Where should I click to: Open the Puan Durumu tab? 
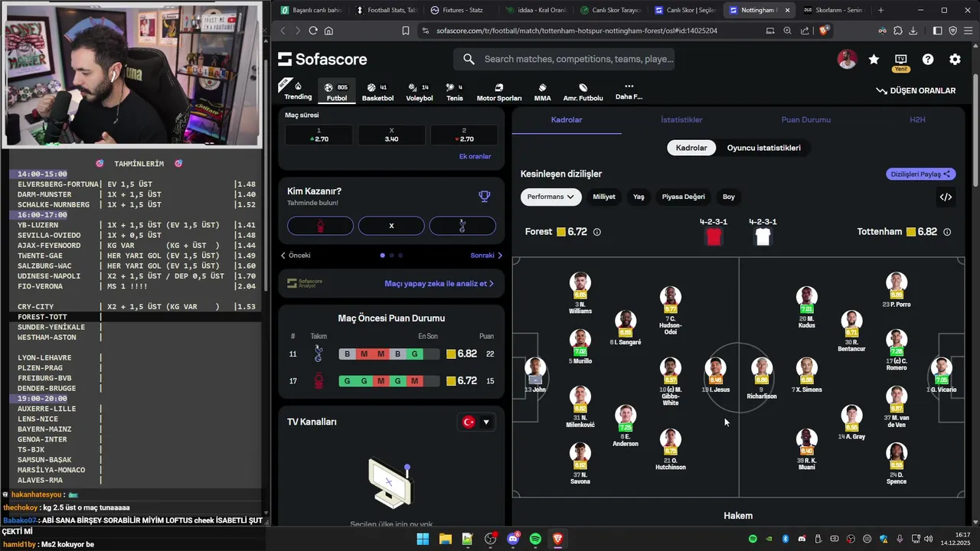pyautogui.click(x=805, y=120)
